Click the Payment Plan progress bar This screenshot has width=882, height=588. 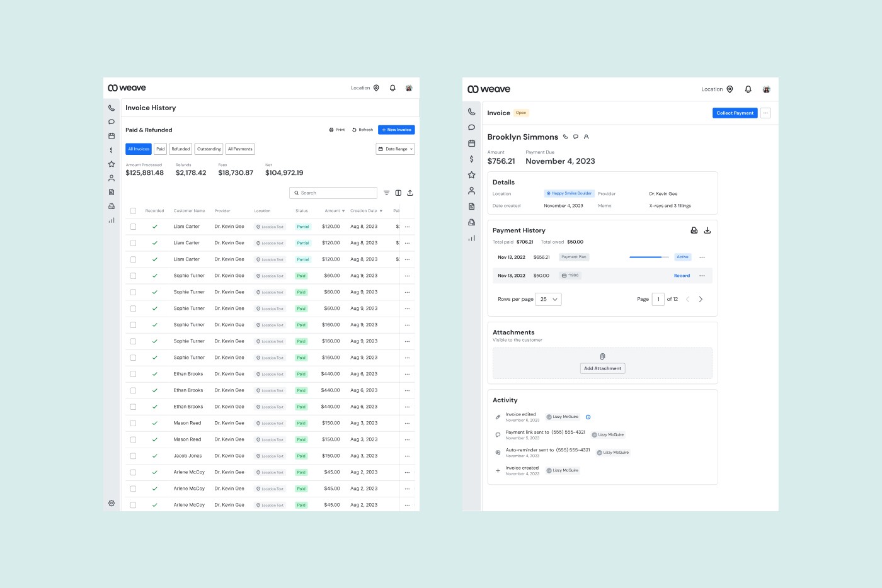[x=649, y=257]
